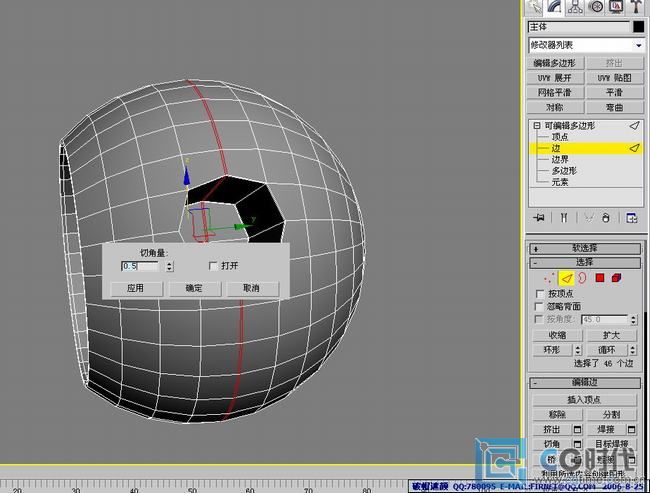Viewport: 650px width, 493px height.
Task: Open the Create command panel tab
Action: 535,7
